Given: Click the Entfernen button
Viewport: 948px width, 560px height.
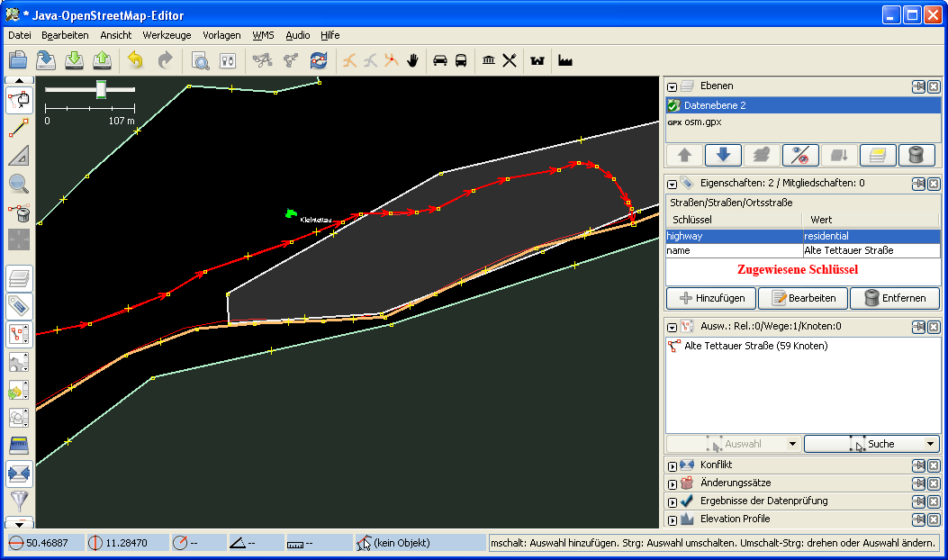Looking at the screenshot, I should 895,298.
